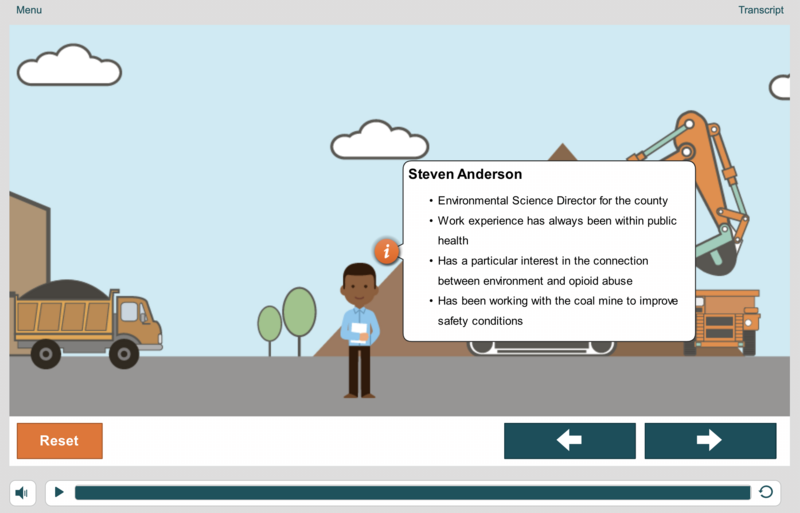Click the middle of the seek bar
The width and height of the screenshot is (800, 513).
click(x=412, y=492)
